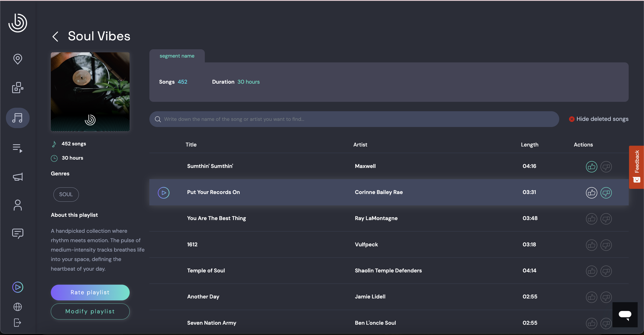Click artist Shaolin Temple Defenders
This screenshot has height=335, width=644.
coord(388,271)
